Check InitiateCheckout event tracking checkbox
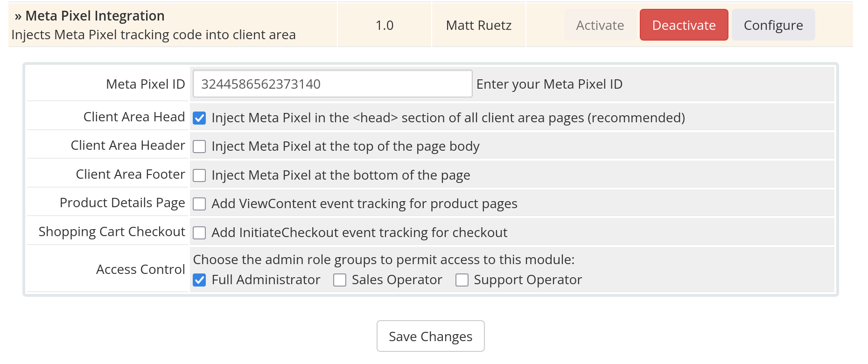Screen dimensions: 868x364 tap(199, 233)
